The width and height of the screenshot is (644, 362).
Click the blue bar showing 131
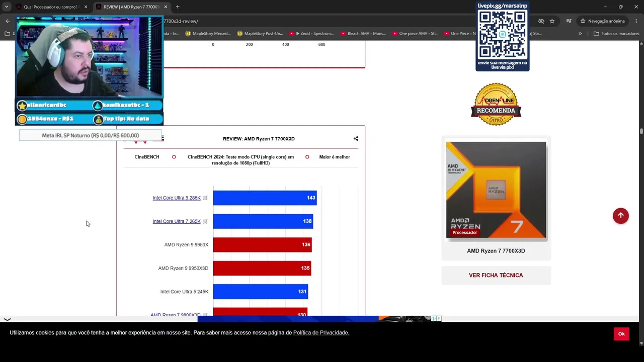click(260, 292)
